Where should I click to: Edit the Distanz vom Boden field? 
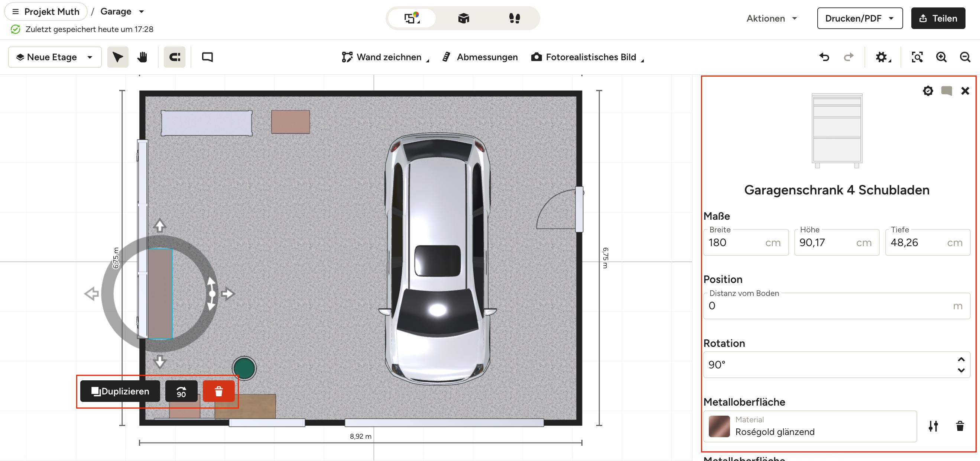(x=837, y=306)
